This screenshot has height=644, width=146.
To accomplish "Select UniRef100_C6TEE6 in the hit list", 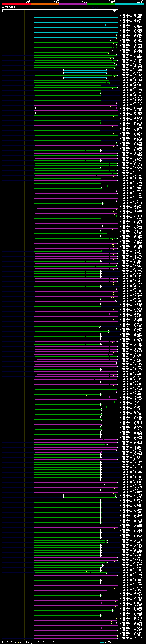I will 131,50.
